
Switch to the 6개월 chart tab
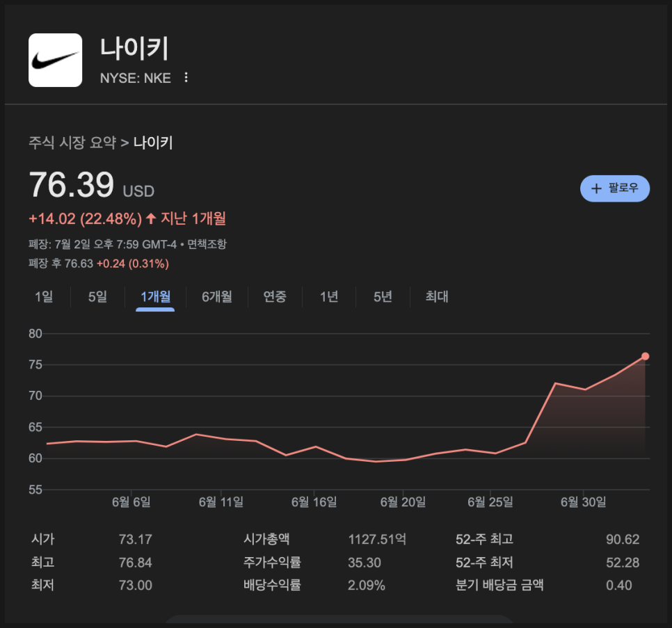coord(217,296)
